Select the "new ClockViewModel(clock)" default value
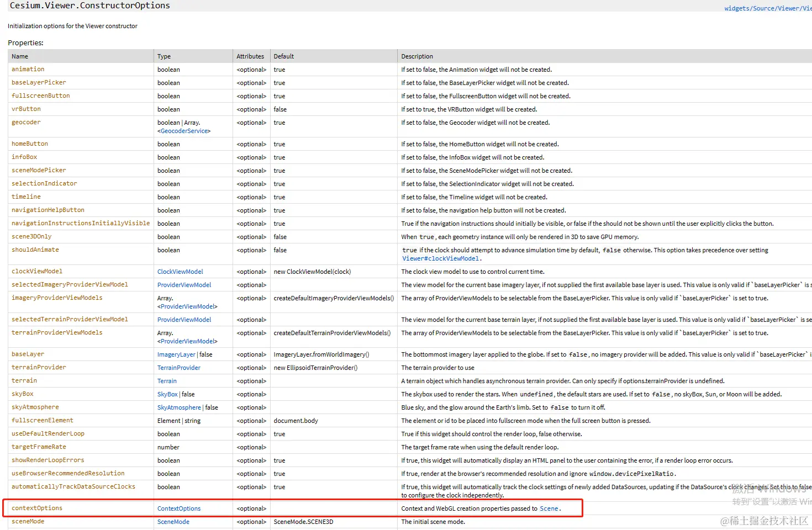This screenshot has width=812, height=530. 312,272
